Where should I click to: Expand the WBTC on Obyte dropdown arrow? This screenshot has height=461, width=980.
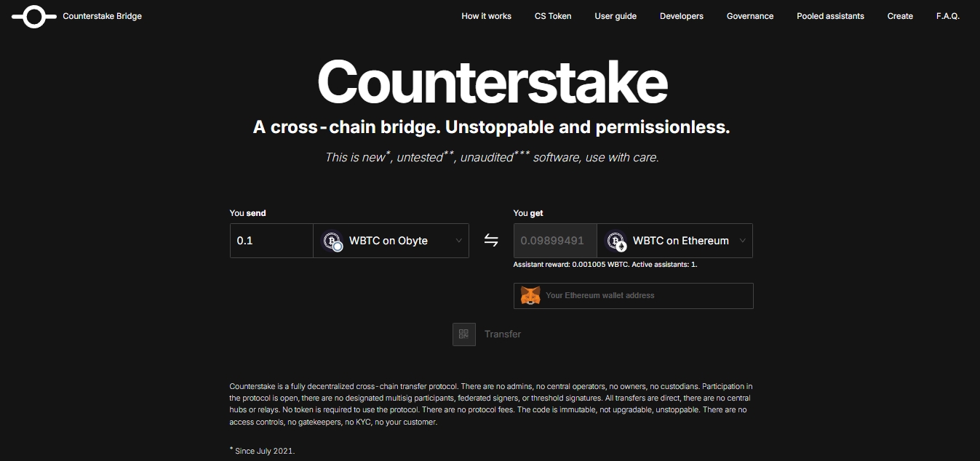[x=459, y=241]
